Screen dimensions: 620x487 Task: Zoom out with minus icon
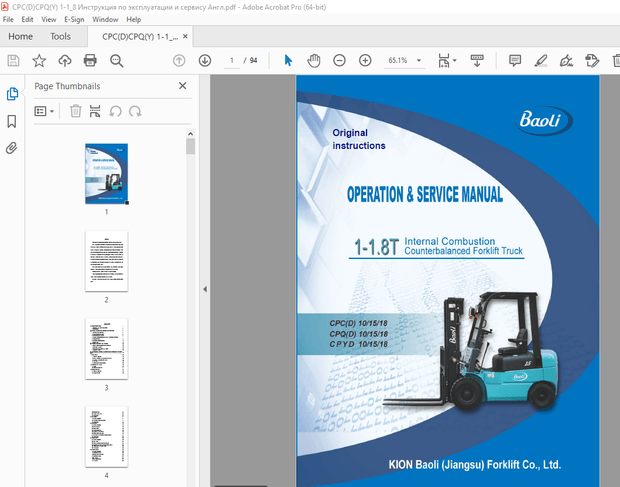(x=339, y=60)
